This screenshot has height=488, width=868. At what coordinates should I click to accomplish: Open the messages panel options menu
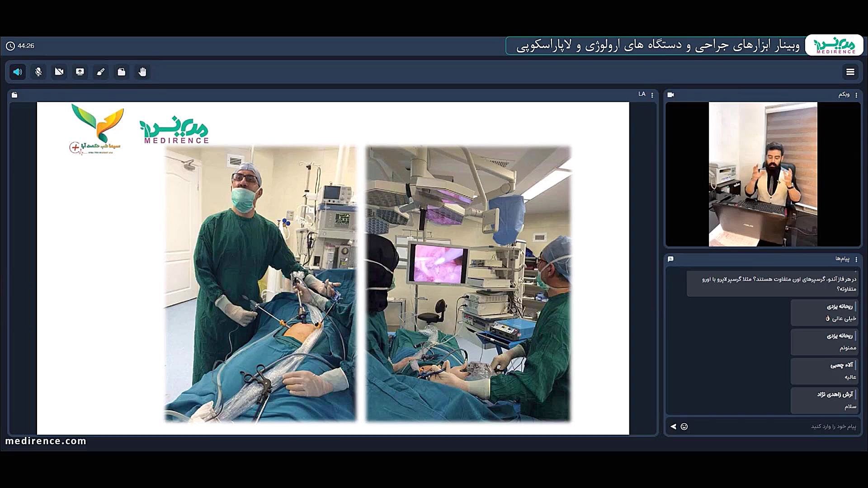[x=856, y=259]
